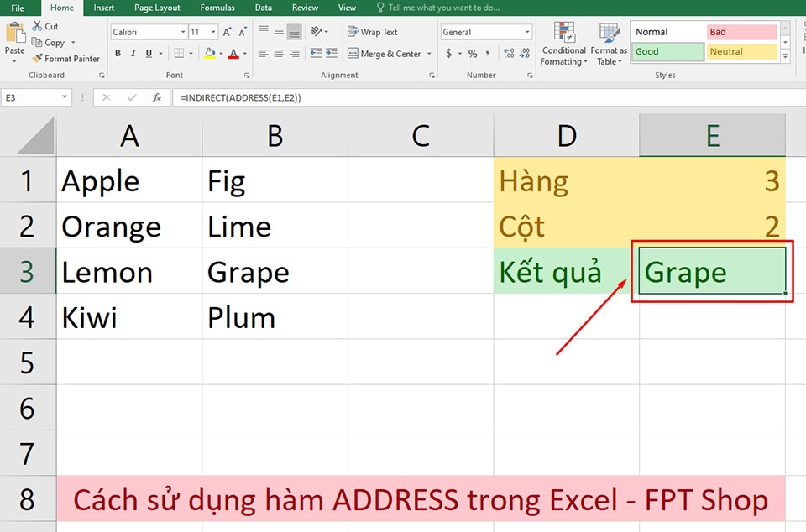The height and width of the screenshot is (532, 806).
Task: Open the Number Format dropdown showing General
Action: [x=485, y=31]
